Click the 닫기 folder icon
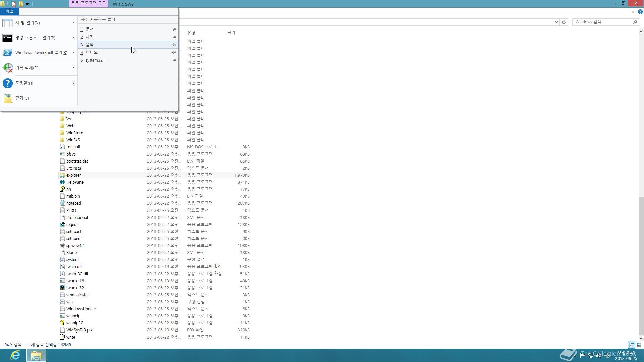Viewport: 644px width, 362px height. [7, 98]
